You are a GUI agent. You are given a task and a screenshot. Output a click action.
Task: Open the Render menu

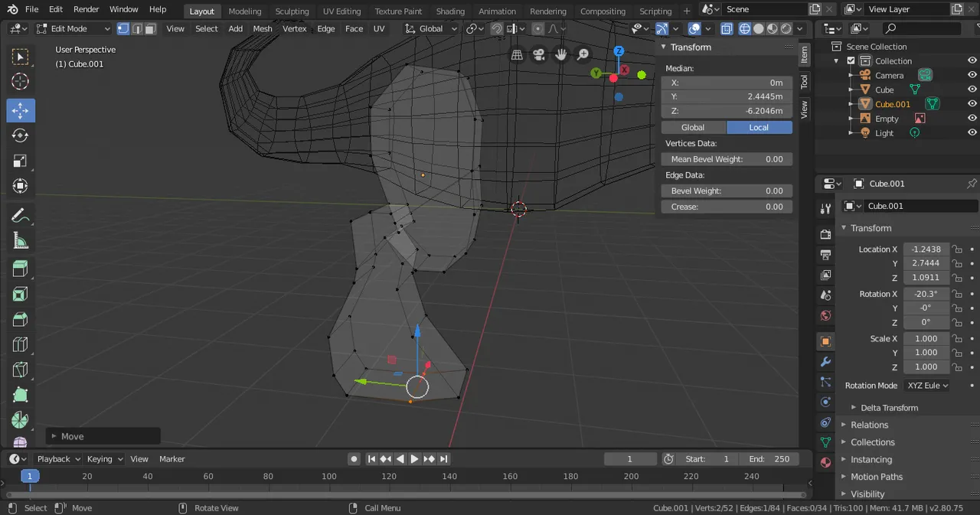point(87,9)
